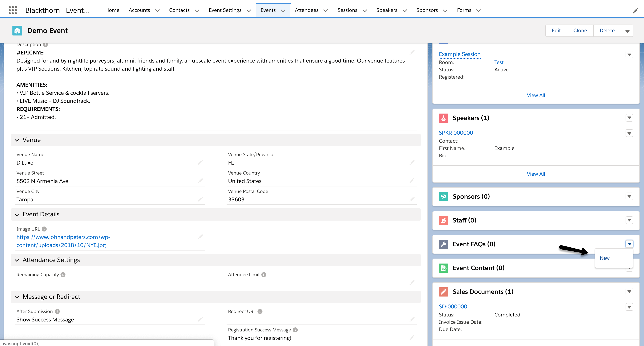Go to the Home tab
Image resolution: width=644 pixels, height=346 pixels.
pos(112,10)
